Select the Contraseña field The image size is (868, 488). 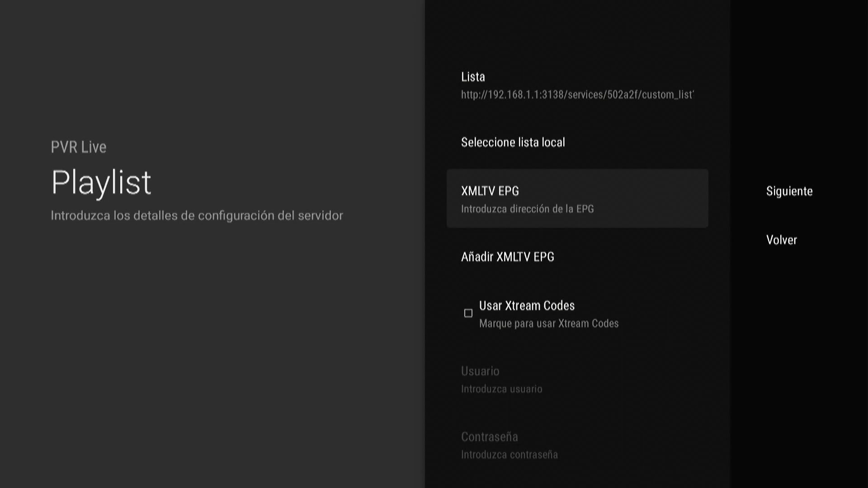click(x=489, y=437)
